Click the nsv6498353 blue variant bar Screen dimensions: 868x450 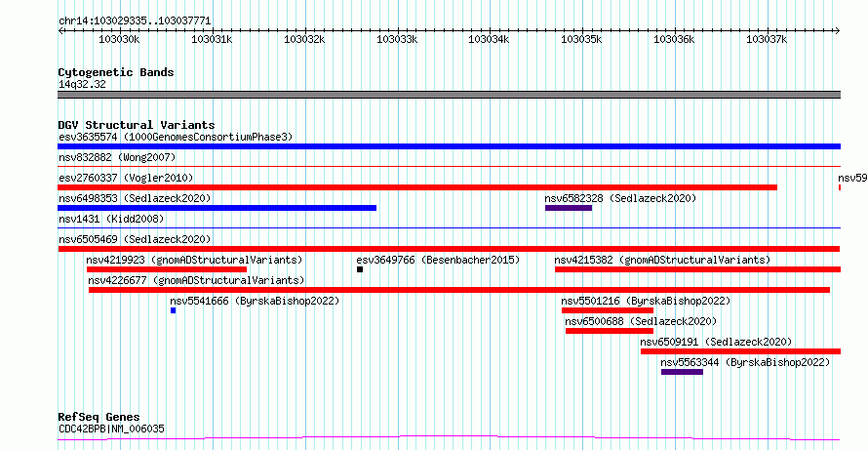[217, 208]
